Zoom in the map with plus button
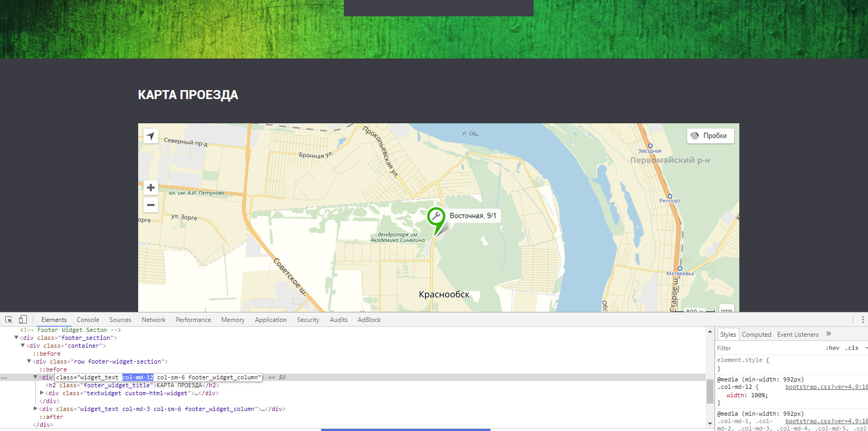Viewport: 868px width, 431px height. click(x=151, y=188)
